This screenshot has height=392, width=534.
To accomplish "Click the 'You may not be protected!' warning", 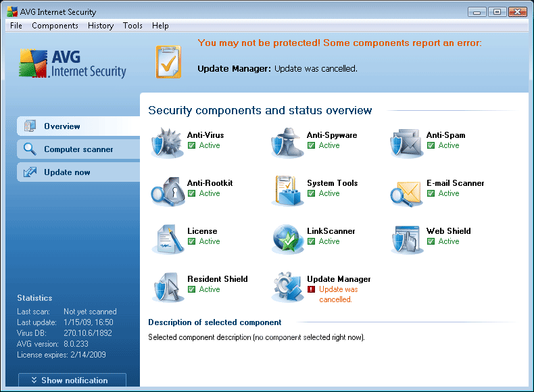I will point(339,43).
